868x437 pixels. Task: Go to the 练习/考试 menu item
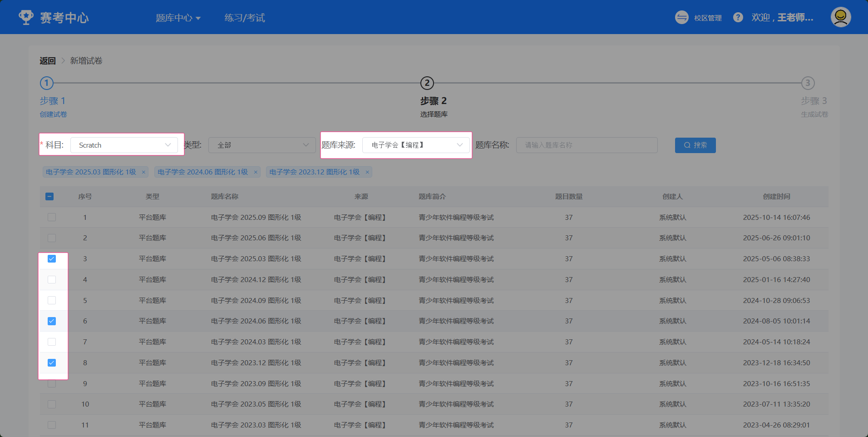coord(244,18)
